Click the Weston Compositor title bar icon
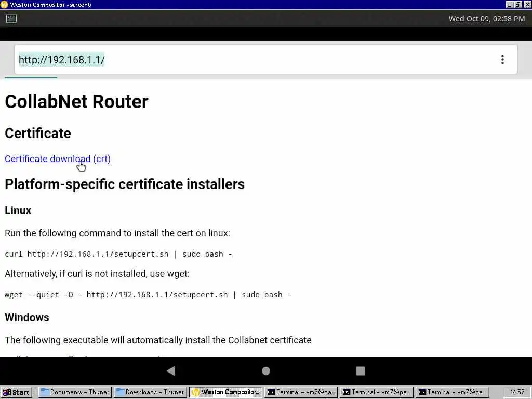Image resolution: width=532 pixels, height=399 pixels. click(4, 4)
